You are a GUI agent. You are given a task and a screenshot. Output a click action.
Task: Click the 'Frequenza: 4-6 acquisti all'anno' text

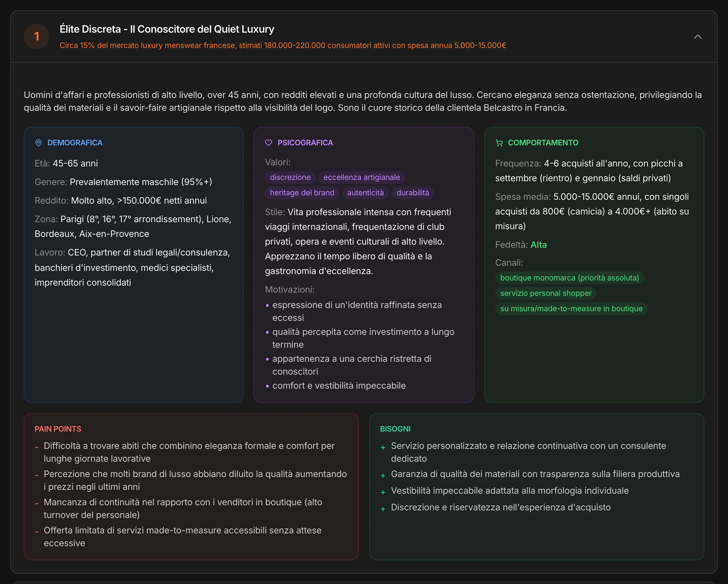point(589,171)
